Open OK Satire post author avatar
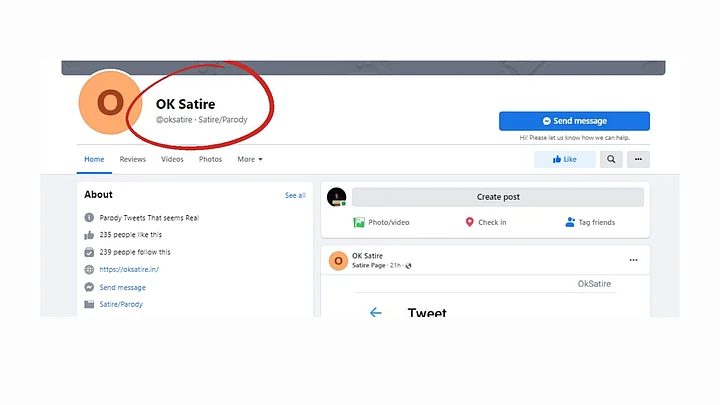Viewport: 720px width, 405px height. [x=338, y=261]
